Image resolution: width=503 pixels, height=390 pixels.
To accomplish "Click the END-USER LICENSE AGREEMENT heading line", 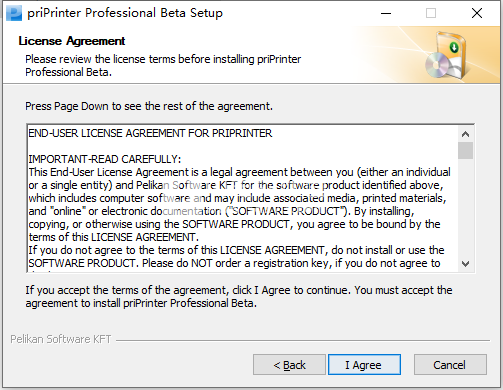I will pyautogui.click(x=150, y=133).
